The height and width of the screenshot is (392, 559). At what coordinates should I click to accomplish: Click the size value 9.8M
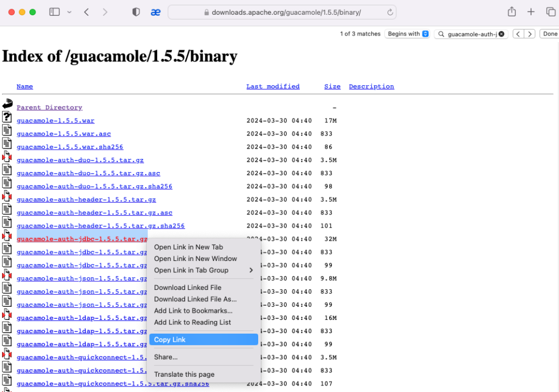[x=328, y=278]
